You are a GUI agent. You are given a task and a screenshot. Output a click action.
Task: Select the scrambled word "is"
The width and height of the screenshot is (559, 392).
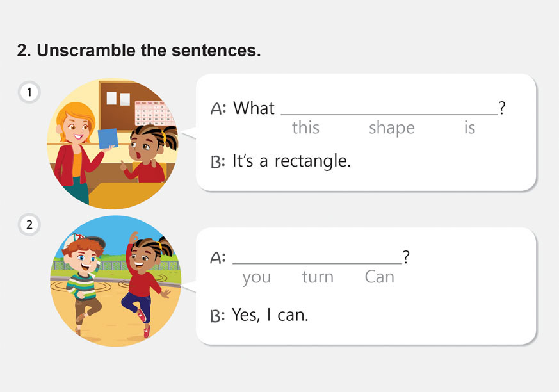pos(469,127)
